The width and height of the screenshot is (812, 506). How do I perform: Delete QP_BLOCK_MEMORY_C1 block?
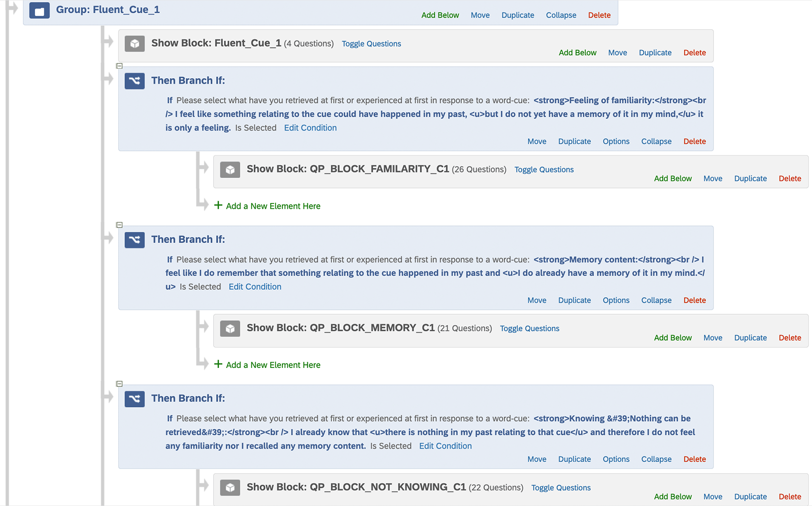click(790, 338)
